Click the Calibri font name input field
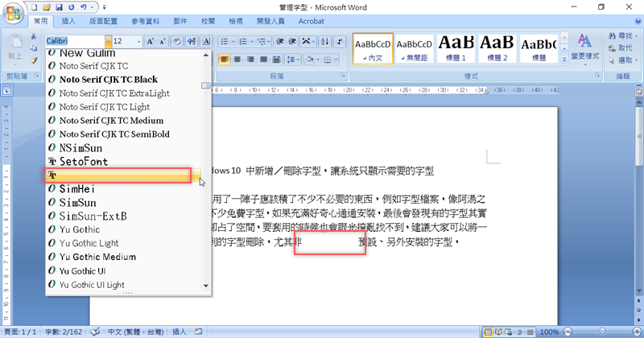This screenshot has height=338, width=644. tap(75, 41)
